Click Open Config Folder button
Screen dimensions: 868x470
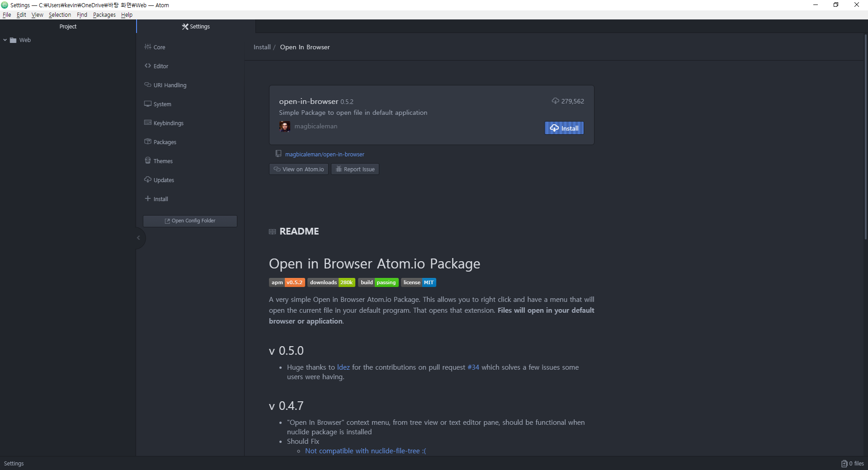pos(190,221)
